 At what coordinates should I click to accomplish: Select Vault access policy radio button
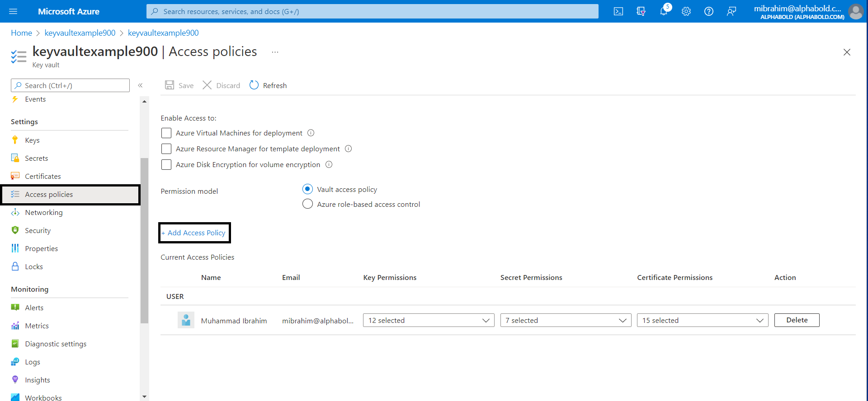coord(307,189)
